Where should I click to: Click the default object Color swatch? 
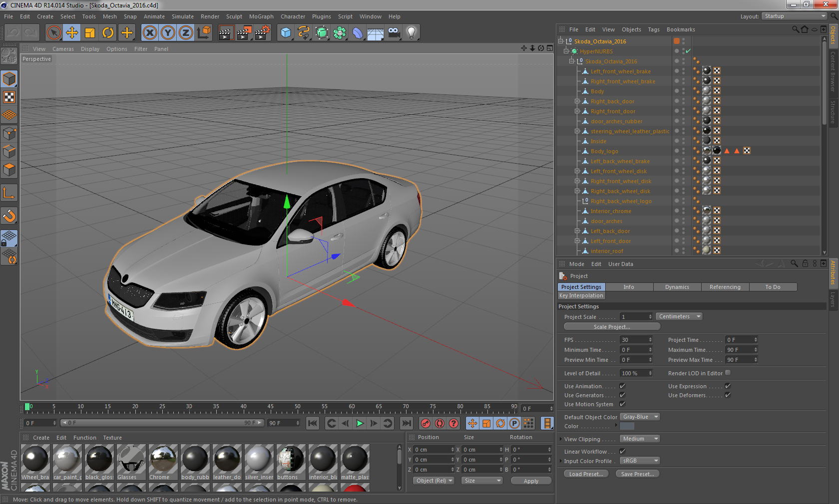(627, 426)
